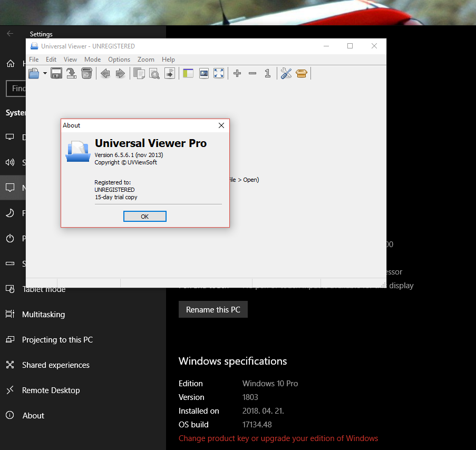Click the go-to page arrow icon
Screen dimensions: 476x450
(170, 73)
